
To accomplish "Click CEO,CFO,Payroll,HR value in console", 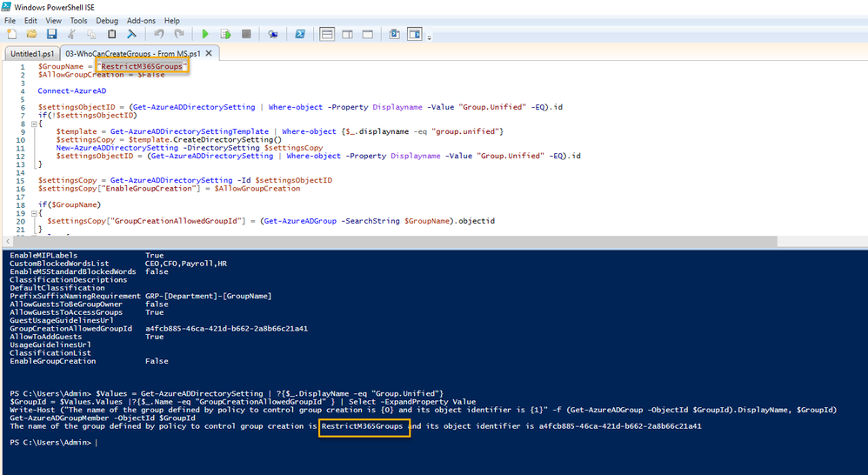I will [x=186, y=264].
